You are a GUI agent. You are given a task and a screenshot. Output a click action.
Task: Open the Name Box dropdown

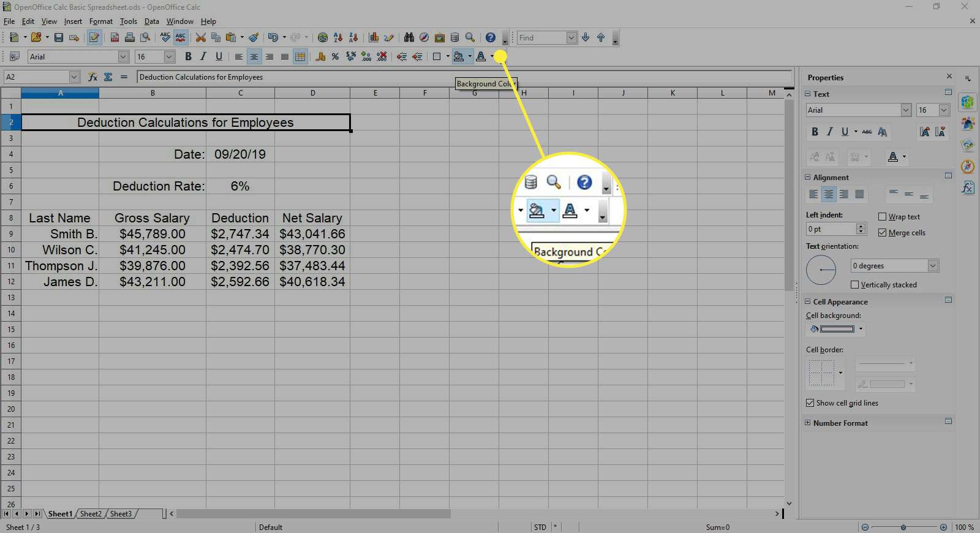[74, 77]
